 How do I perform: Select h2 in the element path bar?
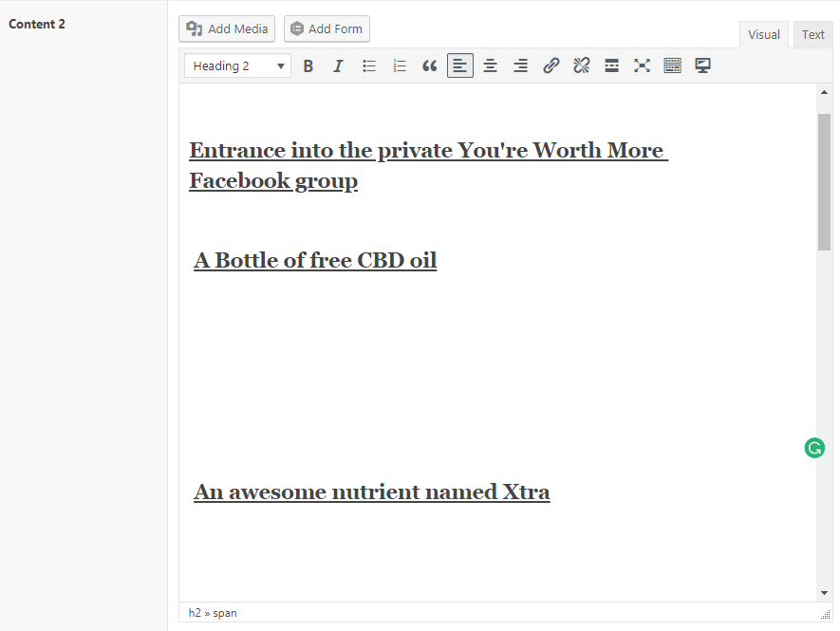(195, 613)
